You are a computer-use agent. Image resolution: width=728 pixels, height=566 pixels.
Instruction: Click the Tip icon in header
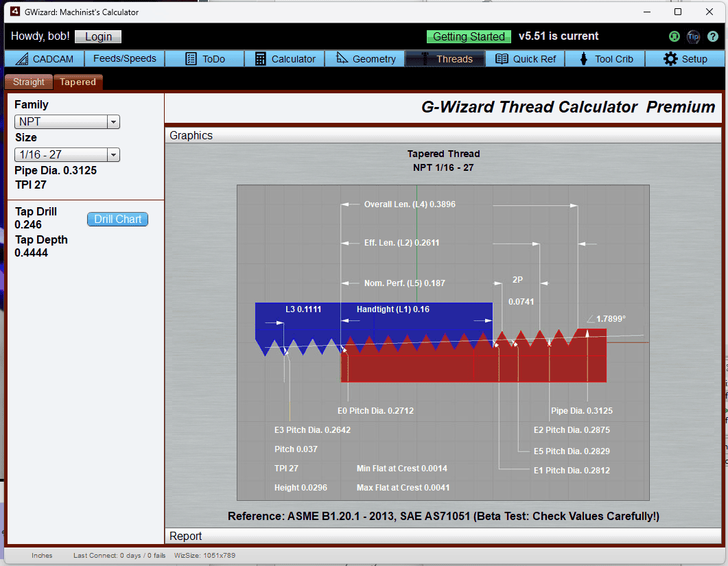coord(693,36)
